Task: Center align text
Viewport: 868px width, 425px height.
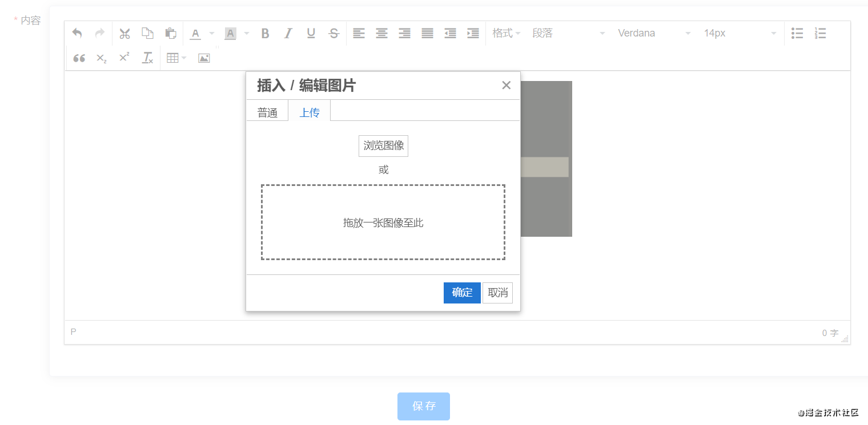Action: tap(381, 33)
